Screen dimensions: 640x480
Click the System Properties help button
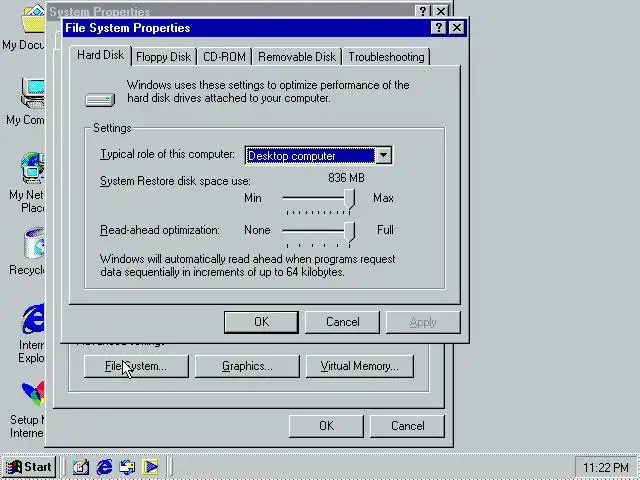(x=423, y=11)
